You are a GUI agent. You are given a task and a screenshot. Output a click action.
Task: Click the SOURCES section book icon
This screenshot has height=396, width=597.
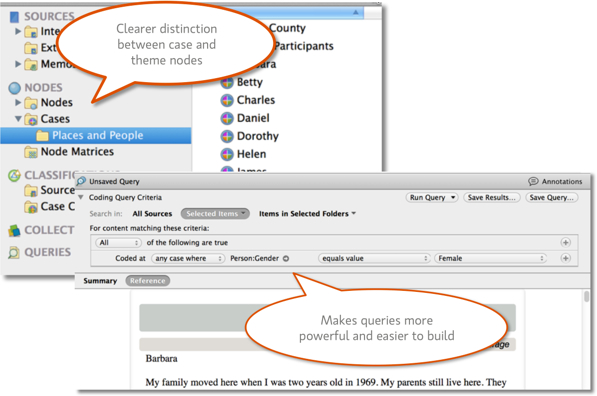(14, 17)
